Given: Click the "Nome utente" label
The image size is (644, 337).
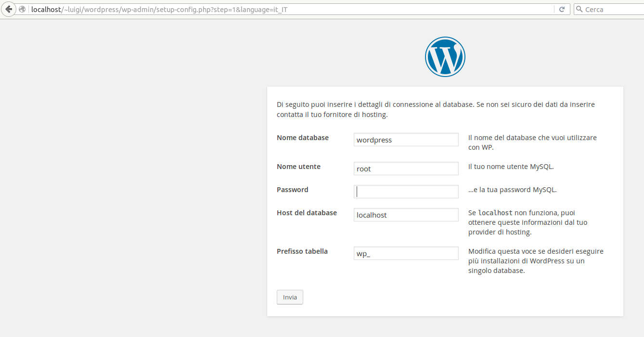Looking at the screenshot, I should coord(298,167).
